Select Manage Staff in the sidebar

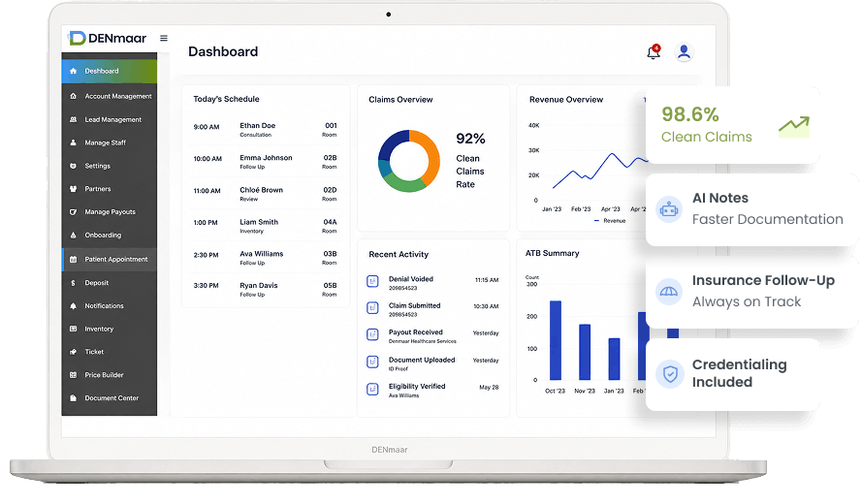110,142
